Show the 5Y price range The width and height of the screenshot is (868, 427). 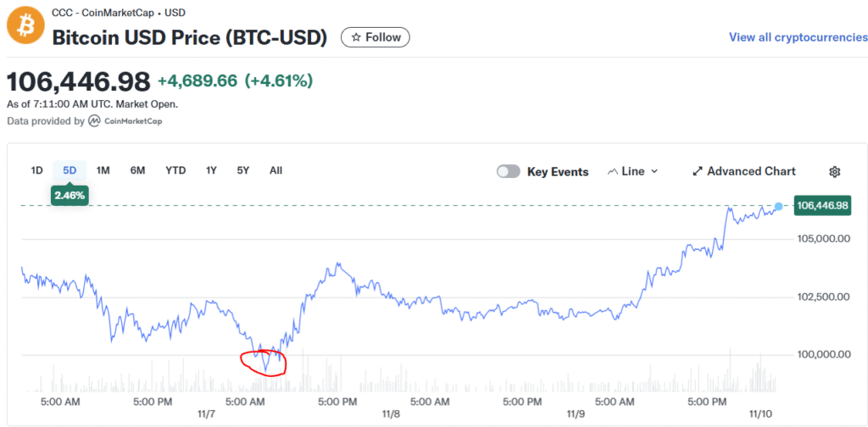pos(243,170)
